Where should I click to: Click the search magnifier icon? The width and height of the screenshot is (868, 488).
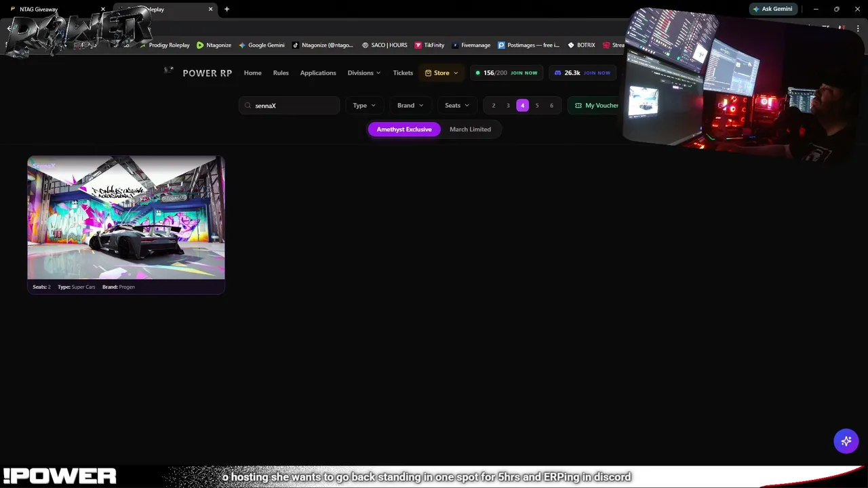point(248,106)
